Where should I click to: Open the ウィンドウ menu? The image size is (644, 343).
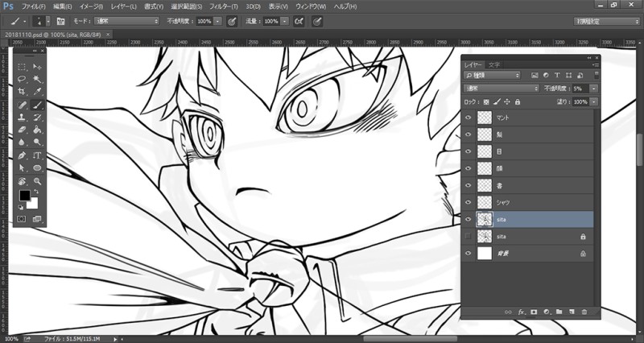[x=311, y=6]
